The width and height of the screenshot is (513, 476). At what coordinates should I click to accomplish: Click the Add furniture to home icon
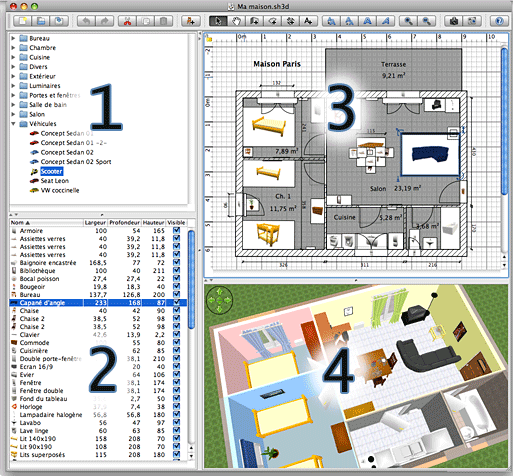tap(190, 21)
